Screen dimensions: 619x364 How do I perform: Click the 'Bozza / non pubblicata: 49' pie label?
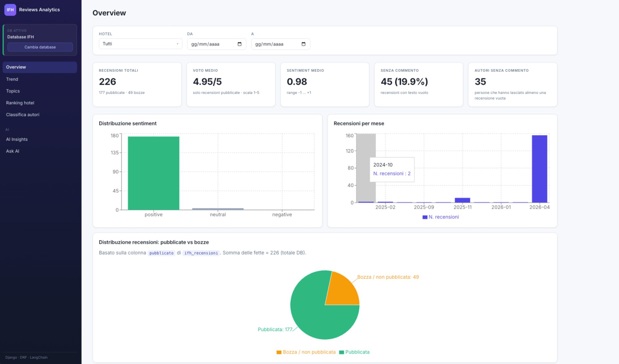click(x=388, y=277)
